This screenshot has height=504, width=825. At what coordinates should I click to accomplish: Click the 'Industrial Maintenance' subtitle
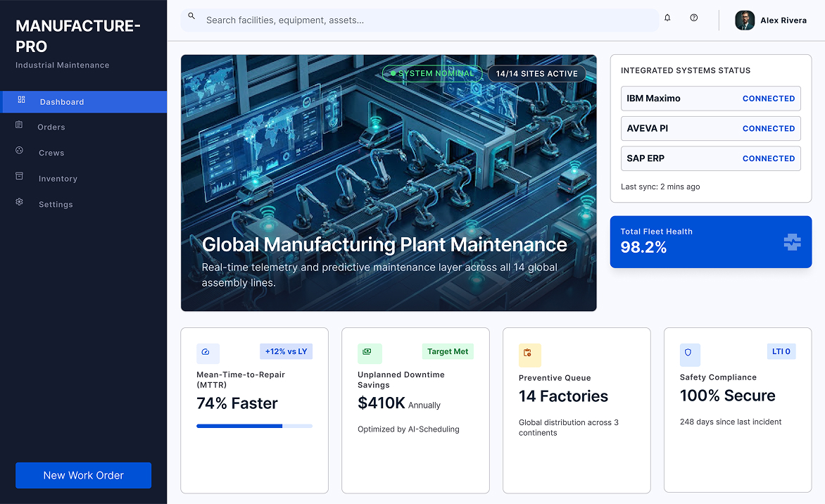point(63,65)
